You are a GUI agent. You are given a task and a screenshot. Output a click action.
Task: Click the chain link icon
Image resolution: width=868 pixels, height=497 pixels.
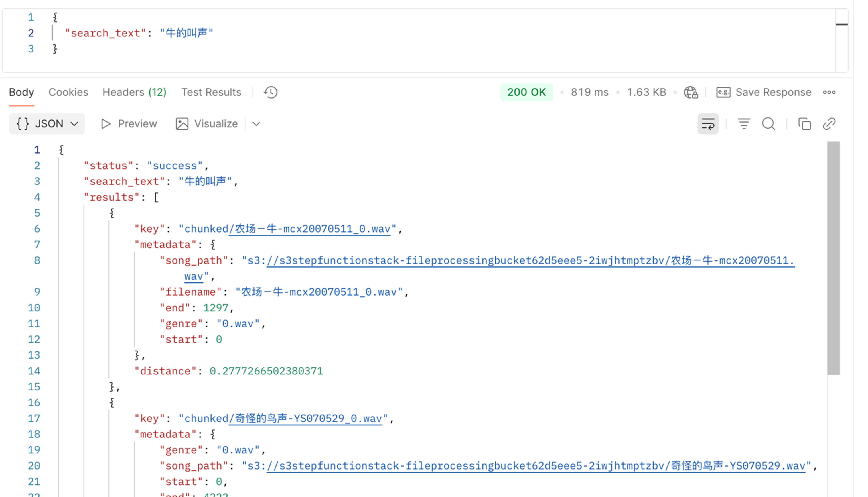[829, 124]
